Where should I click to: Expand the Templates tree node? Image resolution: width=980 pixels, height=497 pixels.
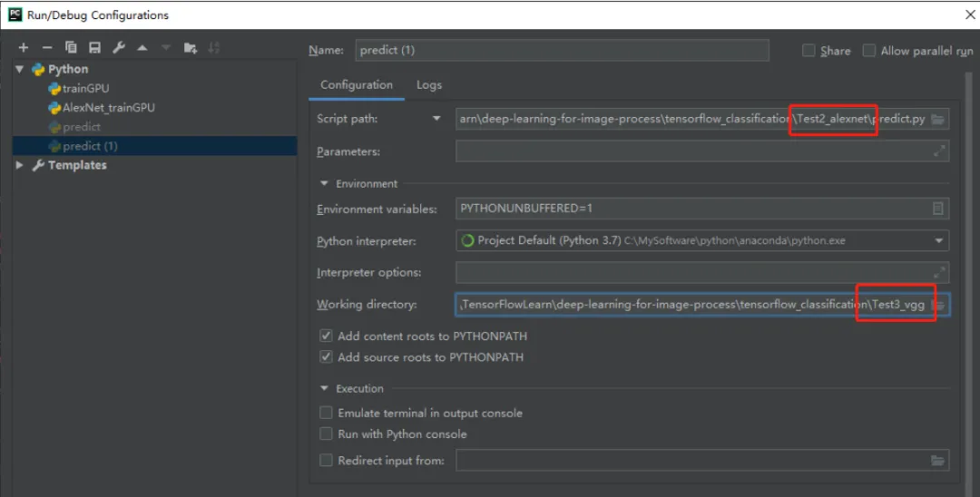[x=20, y=165]
